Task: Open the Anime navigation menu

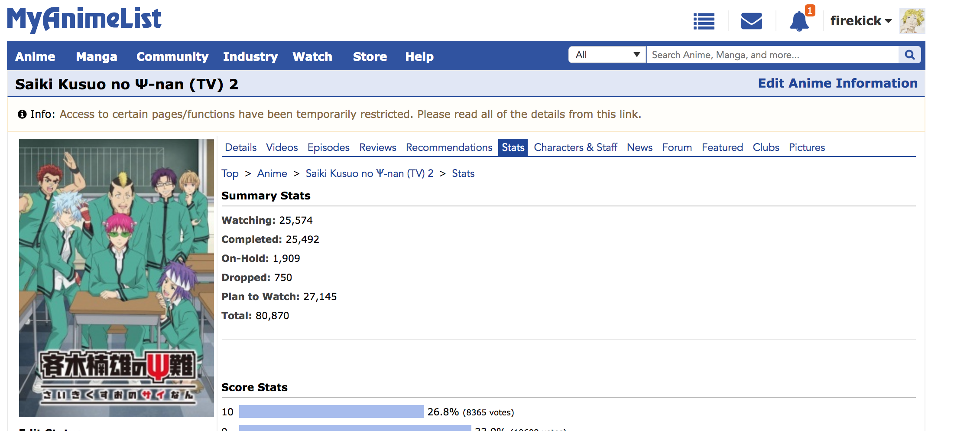Action: click(35, 56)
